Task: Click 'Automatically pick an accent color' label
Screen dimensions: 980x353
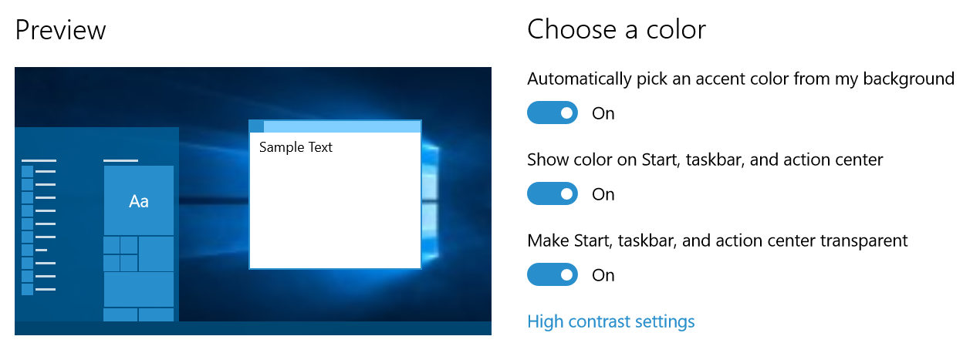Action: (x=741, y=79)
